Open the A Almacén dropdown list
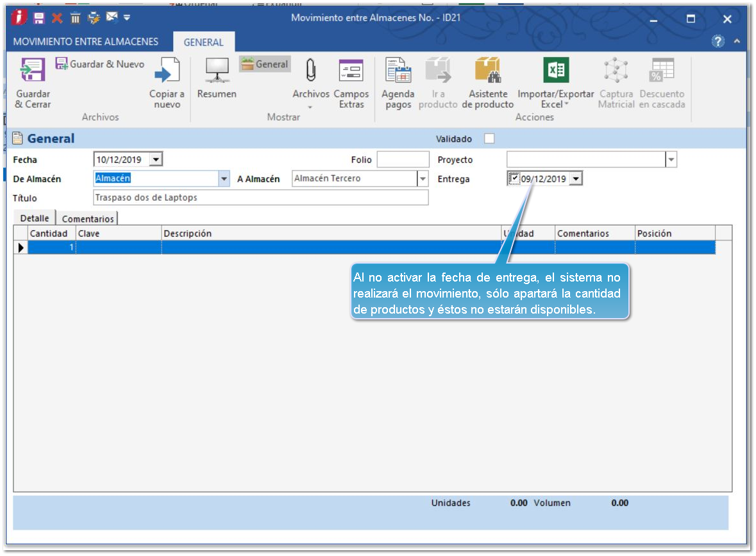 pyautogui.click(x=423, y=180)
